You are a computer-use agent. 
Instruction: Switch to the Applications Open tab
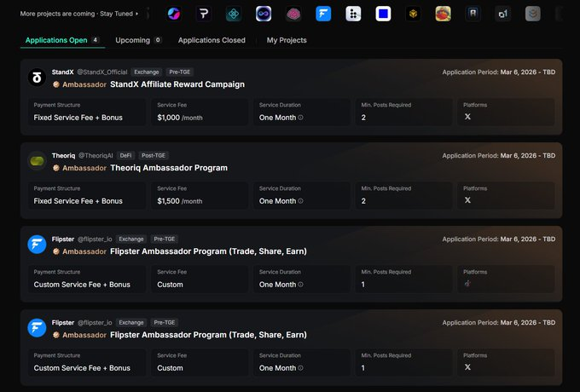coord(62,40)
